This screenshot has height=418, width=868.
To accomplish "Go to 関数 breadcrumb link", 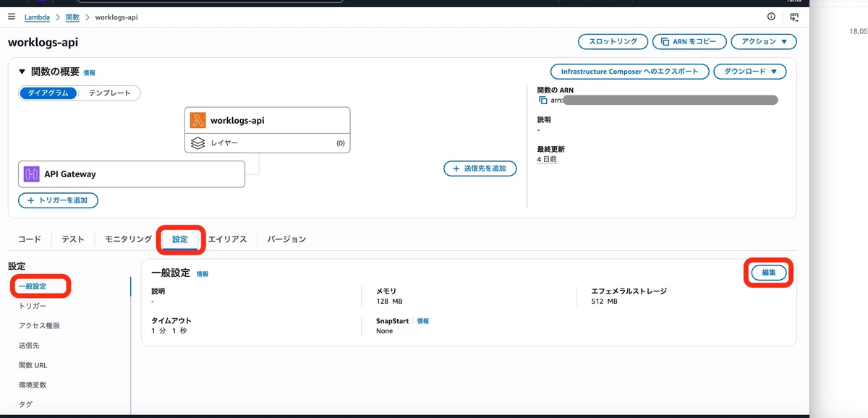I will [x=72, y=17].
